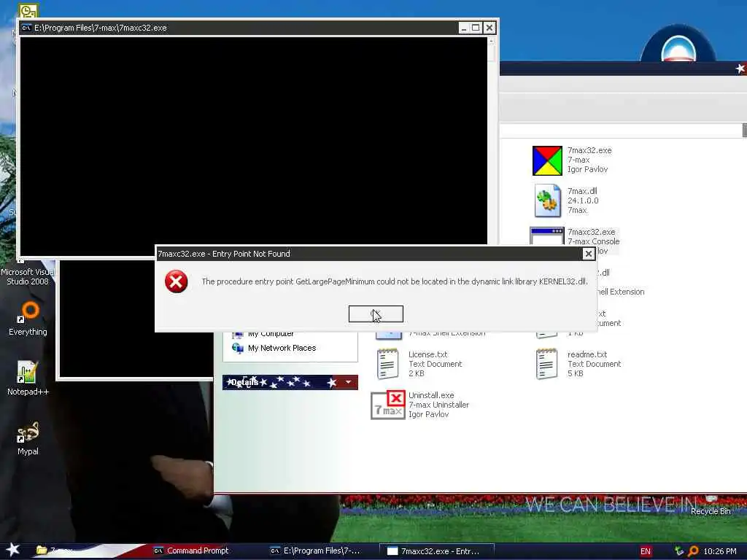Open the 7max32.exe colorful application icon

(547, 160)
